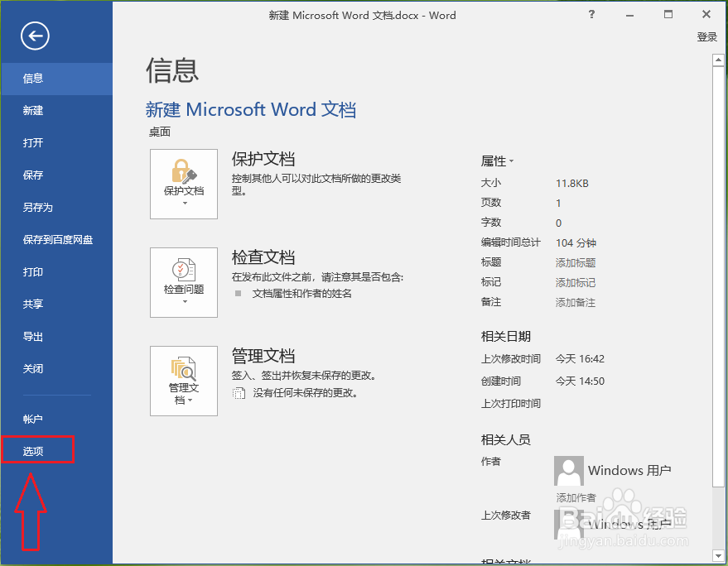Click the 相关日期 heading

coord(505,336)
